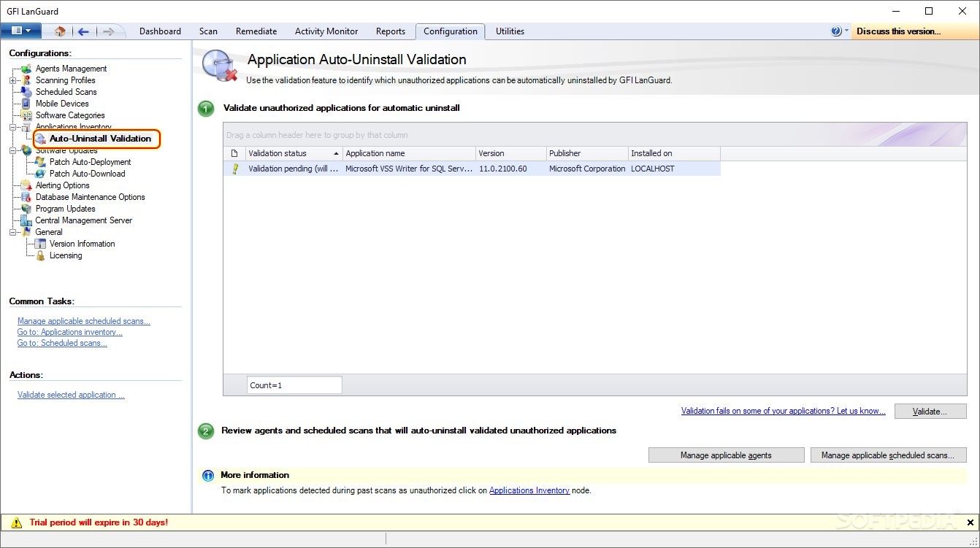Switch to the Scan tab

(x=208, y=31)
